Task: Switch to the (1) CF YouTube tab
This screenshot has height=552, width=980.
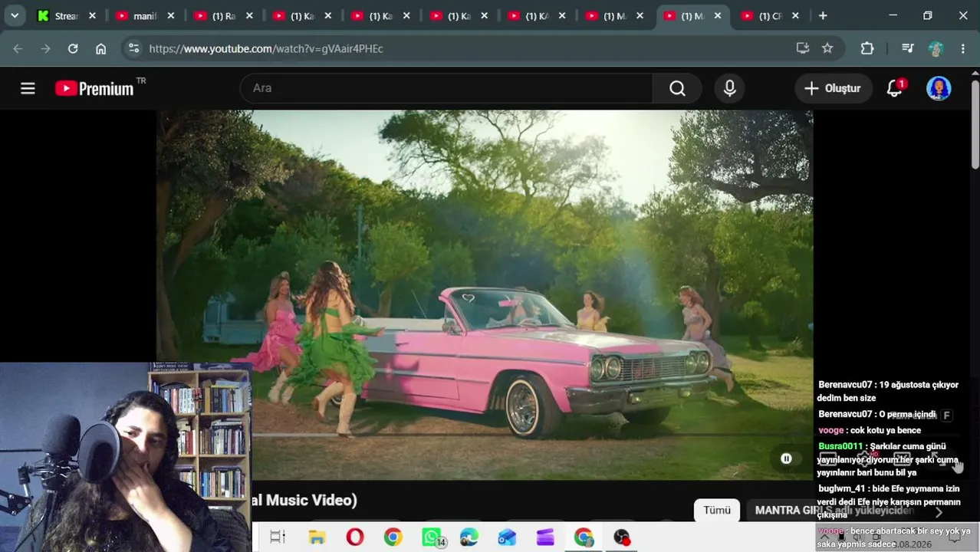Action: (x=769, y=15)
